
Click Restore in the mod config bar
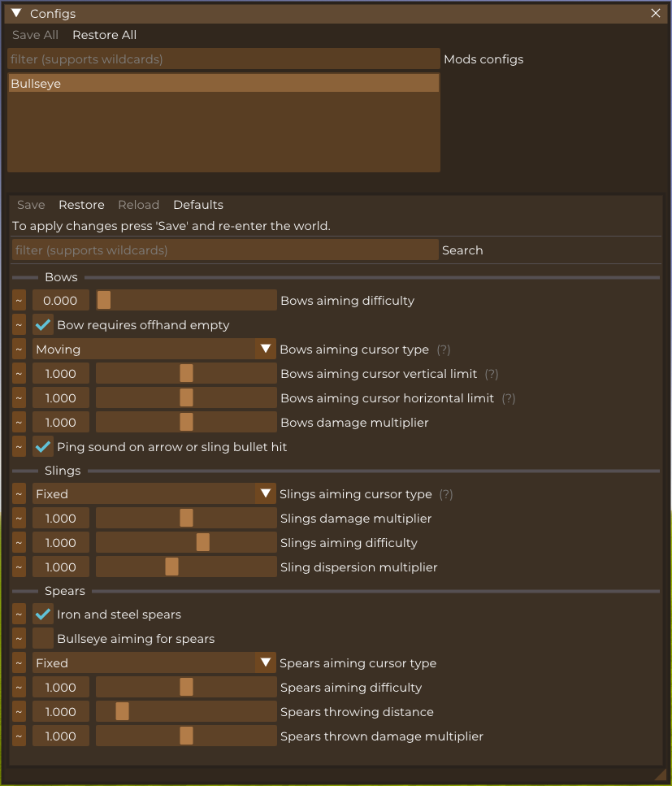(x=81, y=205)
